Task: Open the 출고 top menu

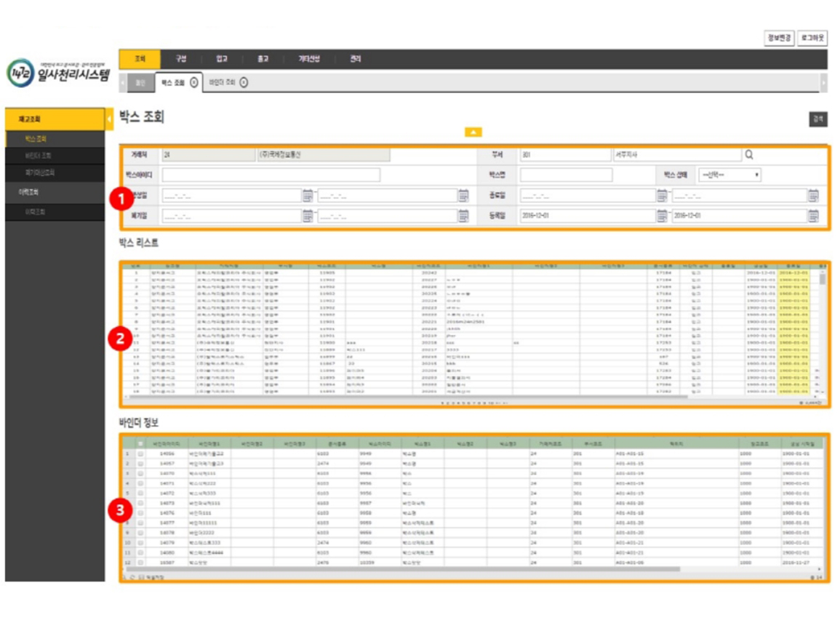Action: (x=263, y=59)
